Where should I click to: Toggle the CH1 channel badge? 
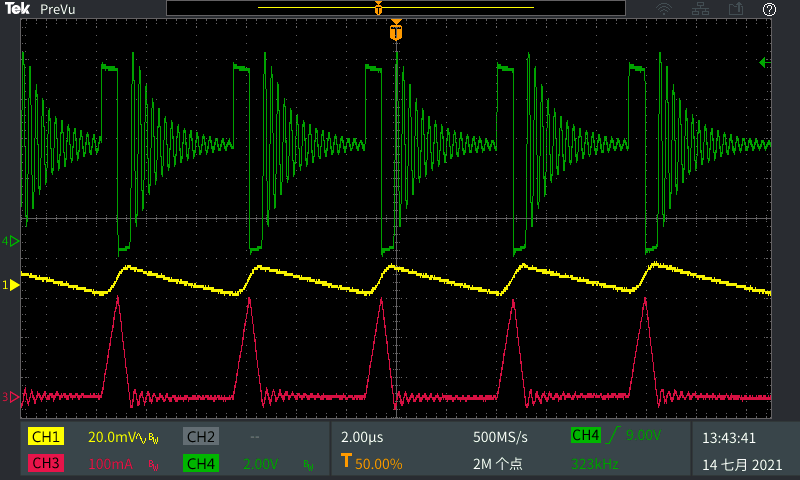[x=45, y=437]
